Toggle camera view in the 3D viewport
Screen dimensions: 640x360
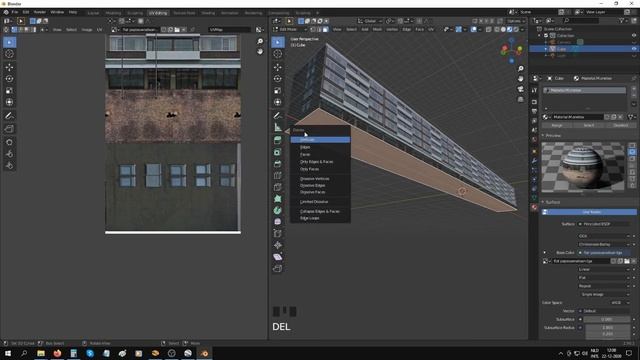(520, 89)
